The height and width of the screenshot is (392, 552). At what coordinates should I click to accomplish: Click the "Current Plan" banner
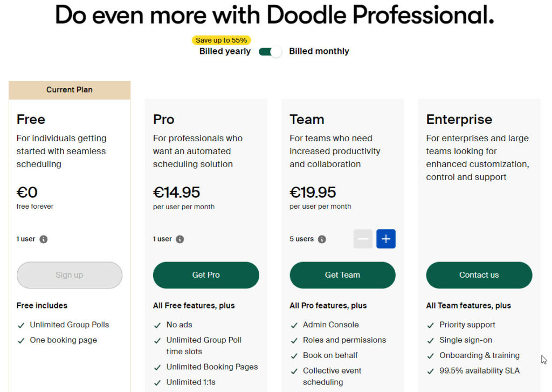pos(69,90)
